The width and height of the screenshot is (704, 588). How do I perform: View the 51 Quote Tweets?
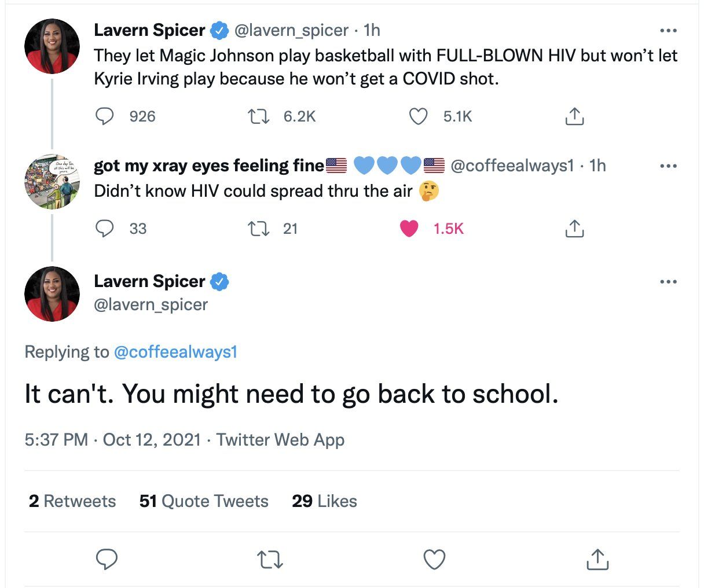(203, 501)
